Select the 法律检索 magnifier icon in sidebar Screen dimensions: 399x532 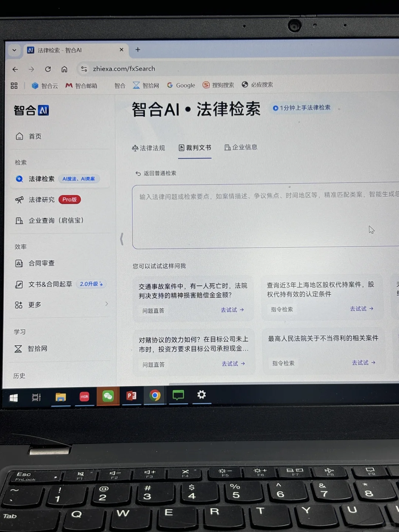point(19,179)
